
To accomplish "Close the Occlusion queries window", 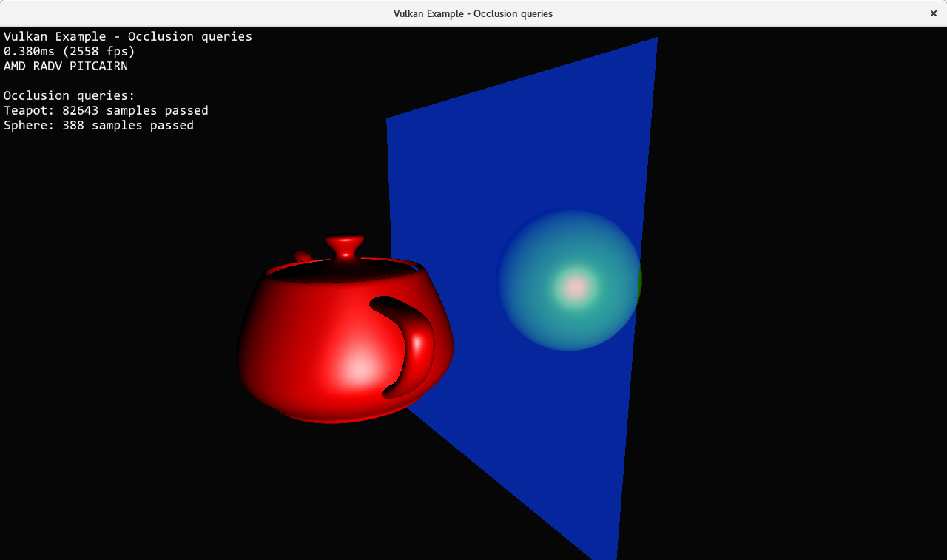I will point(933,13).
